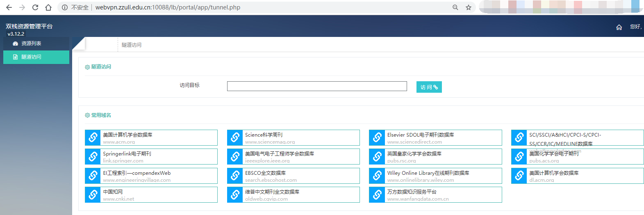Image resolution: width=644 pixels, height=215 pixels.
Task: Click the link icon for Elsevier SDOL
Action: tap(377, 137)
